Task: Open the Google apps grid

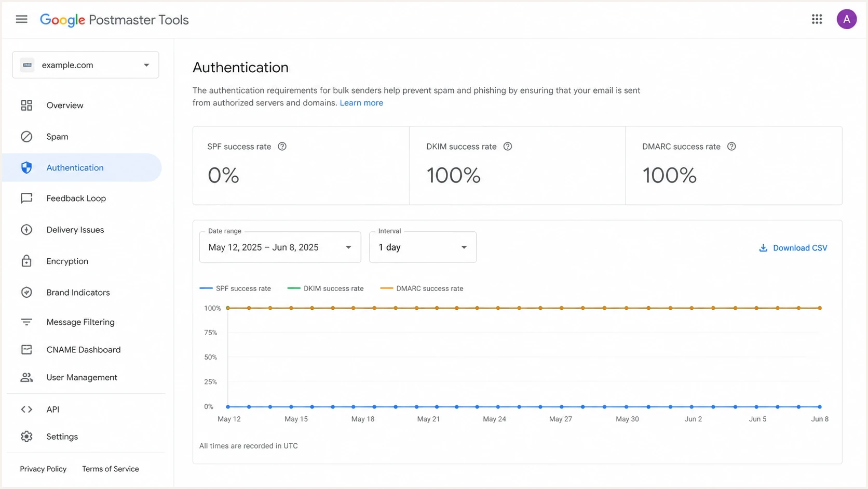Action: tap(817, 19)
